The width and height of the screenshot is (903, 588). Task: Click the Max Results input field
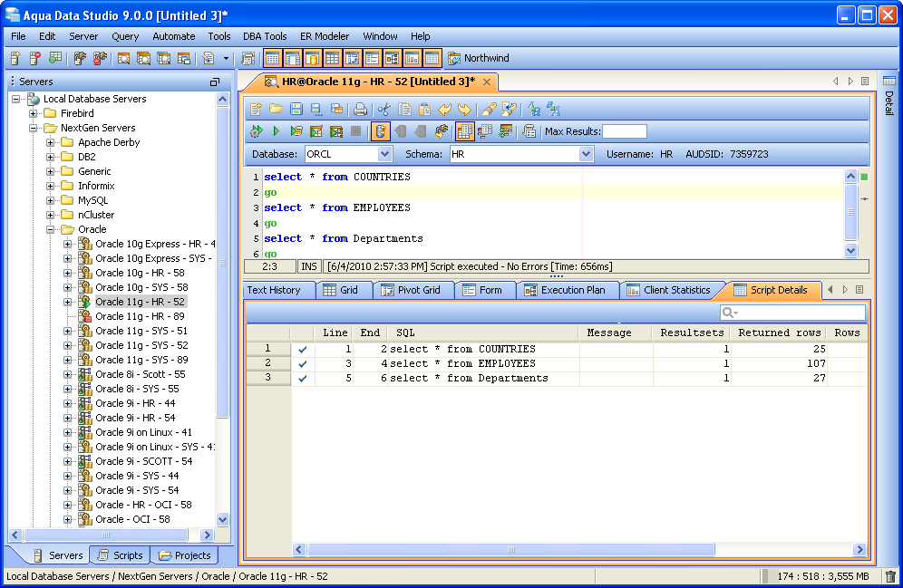(625, 131)
